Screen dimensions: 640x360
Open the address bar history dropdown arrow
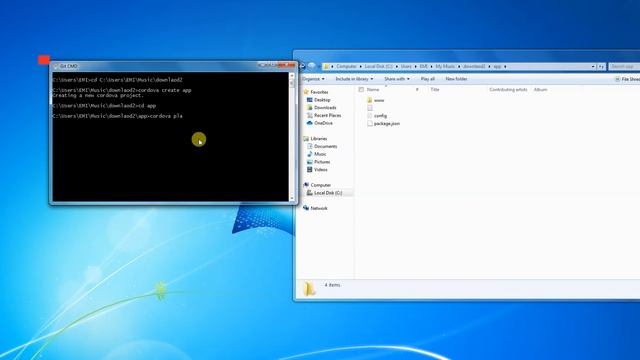pos(593,67)
